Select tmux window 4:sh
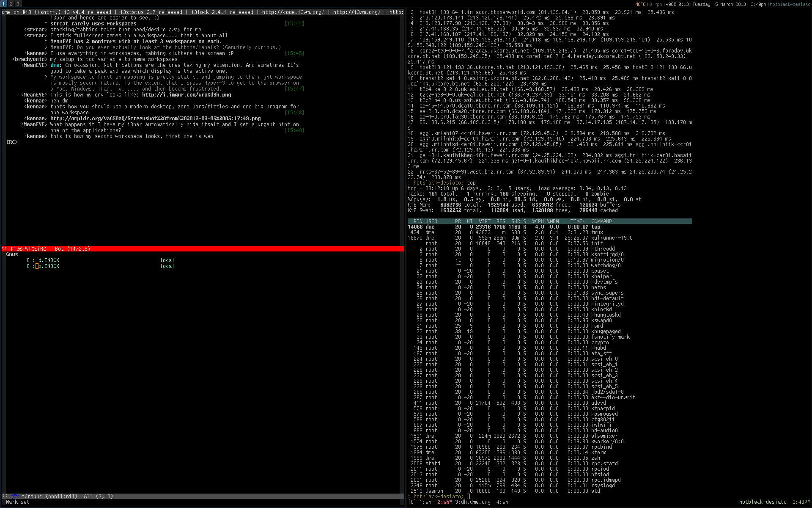The height and width of the screenshot is (508, 812). click(502, 502)
